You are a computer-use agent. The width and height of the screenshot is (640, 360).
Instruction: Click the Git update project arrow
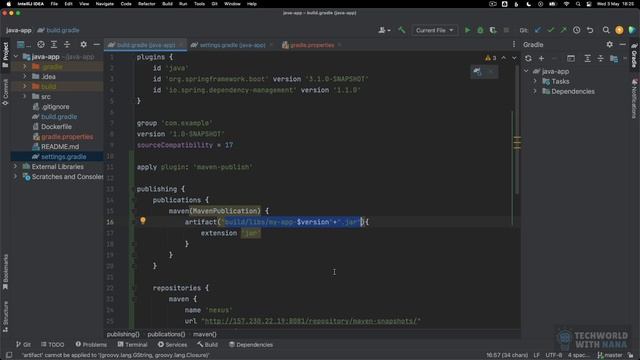coord(538,30)
